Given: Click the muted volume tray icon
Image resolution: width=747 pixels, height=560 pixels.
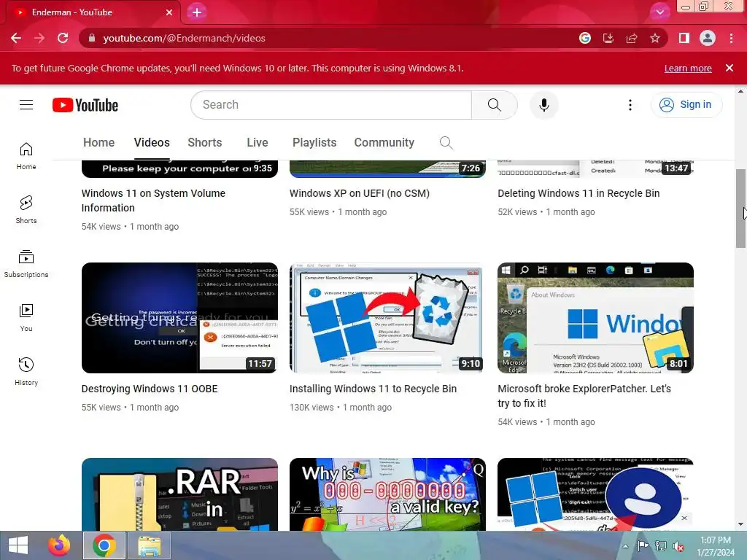Looking at the screenshot, I should [678, 546].
